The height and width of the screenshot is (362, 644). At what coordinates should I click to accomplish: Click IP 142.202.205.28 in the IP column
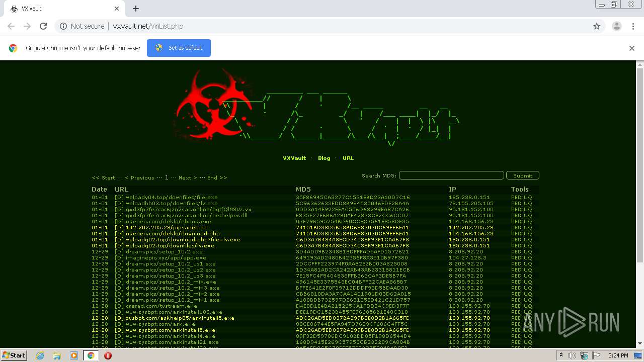pos(471,228)
